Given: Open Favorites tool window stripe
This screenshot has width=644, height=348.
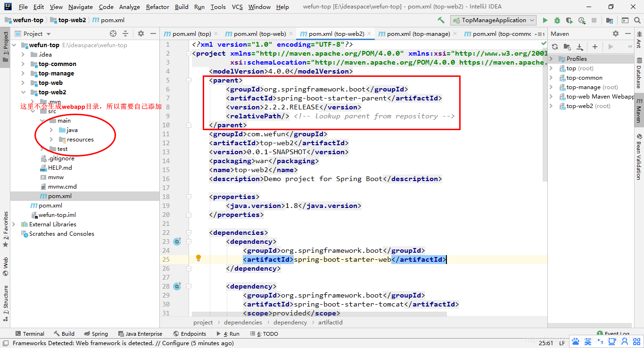Looking at the screenshot, I should pyautogui.click(x=6, y=230).
